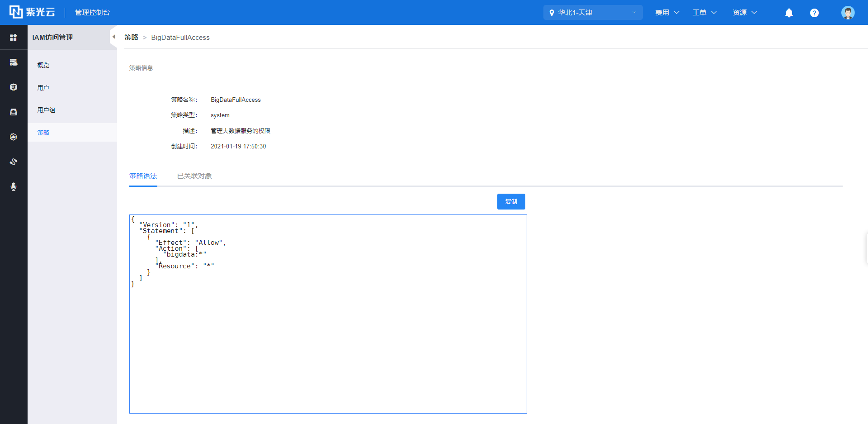
Task: Open the all-services grid icon in sidebar
Action: coord(14,38)
